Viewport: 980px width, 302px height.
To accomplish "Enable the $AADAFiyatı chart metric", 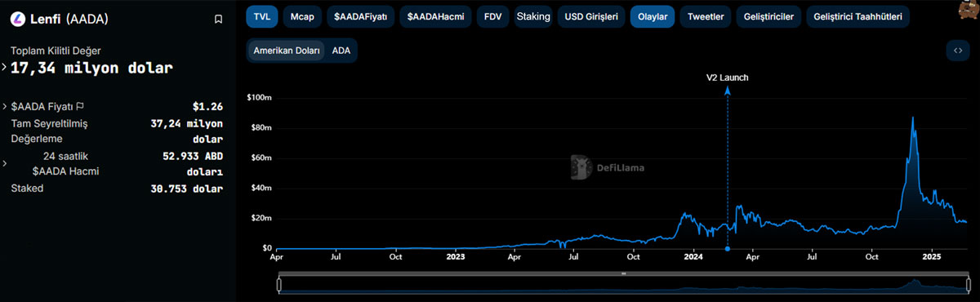I will 361,16.
